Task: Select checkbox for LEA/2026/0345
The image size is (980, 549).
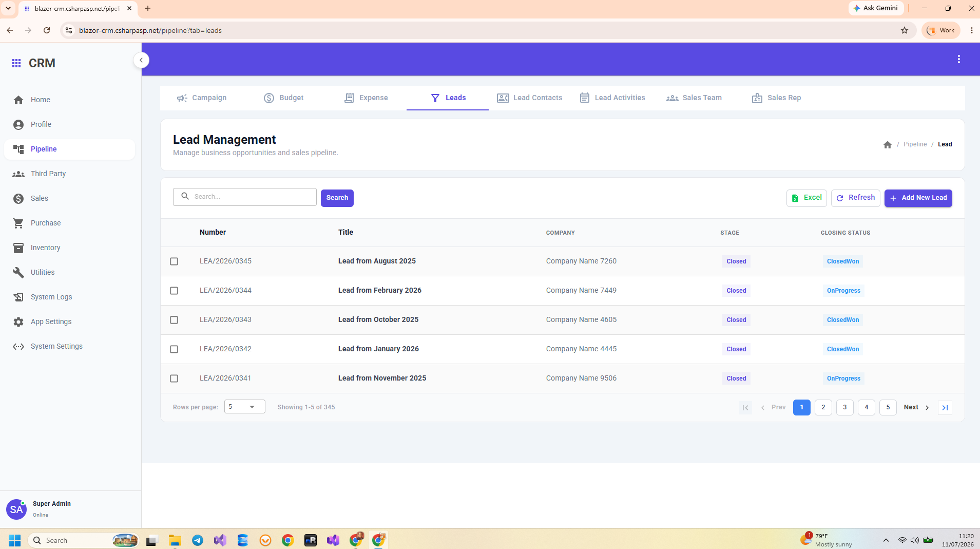Action: point(174,261)
